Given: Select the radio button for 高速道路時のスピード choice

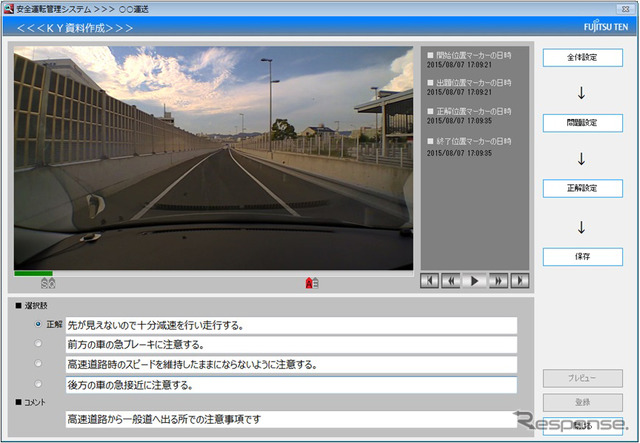Looking at the screenshot, I should (38, 363).
